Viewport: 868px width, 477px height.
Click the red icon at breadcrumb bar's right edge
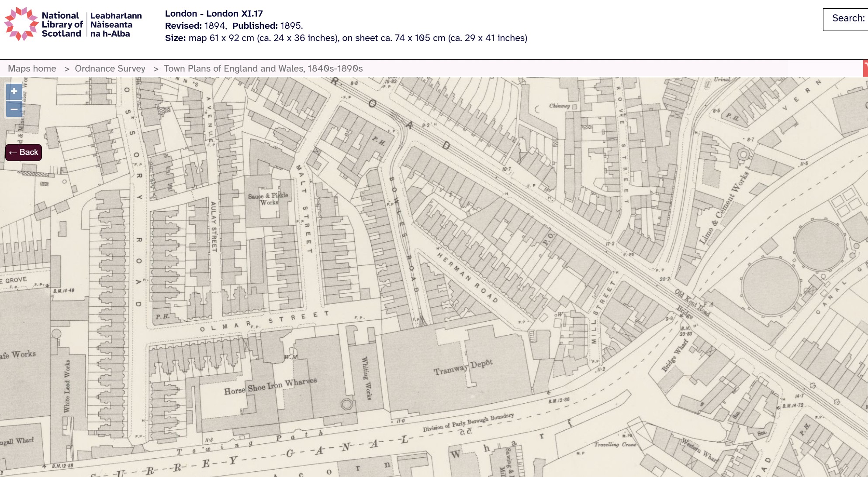point(865,69)
